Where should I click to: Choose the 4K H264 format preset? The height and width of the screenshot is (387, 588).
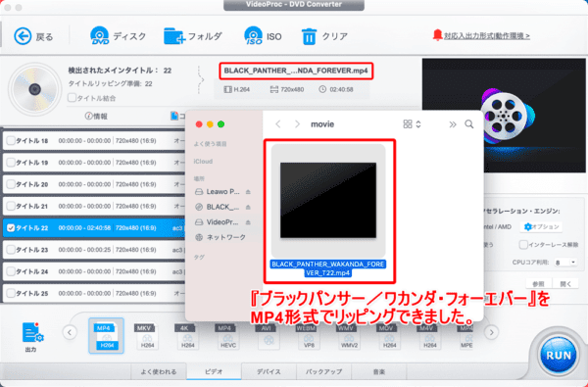point(187,336)
